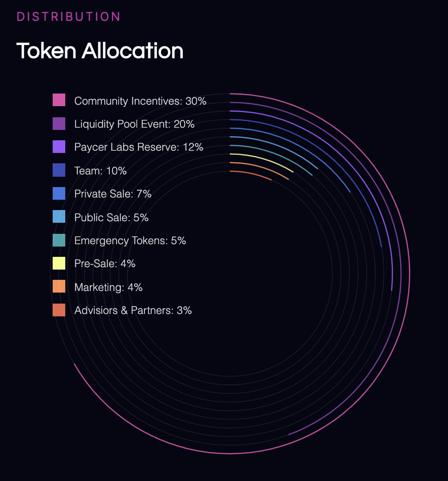Click the red-orange Advisors & Partners swatch

[x=59, y=310]
